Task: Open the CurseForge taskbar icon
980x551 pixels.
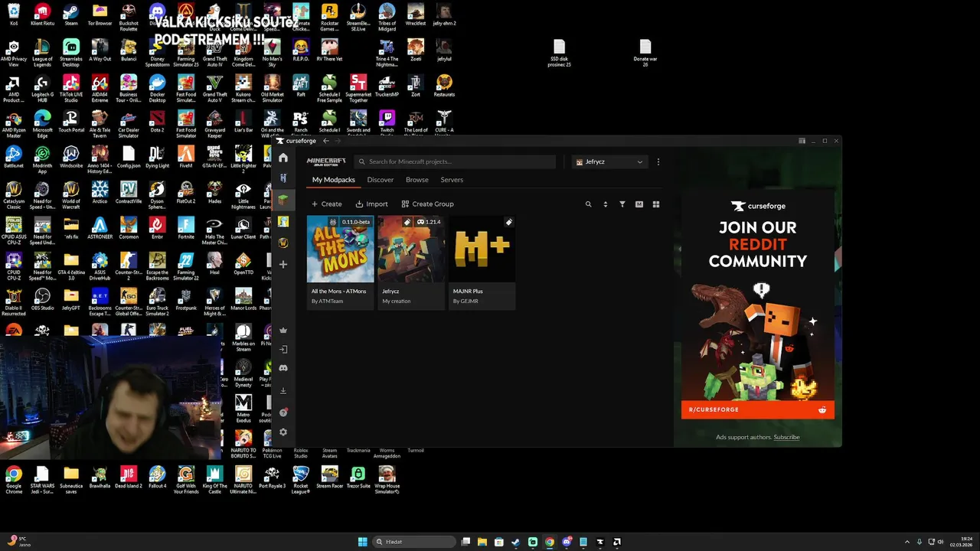Action: coord(600,542)
